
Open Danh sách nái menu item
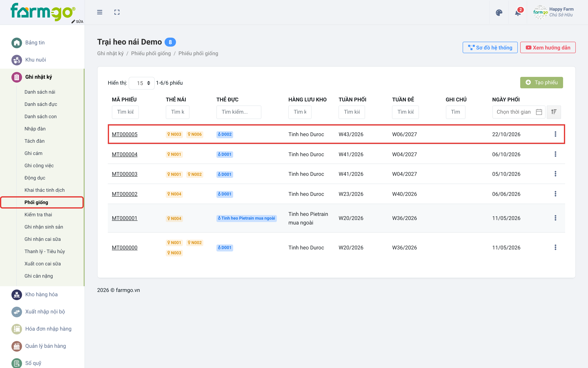[x=40, y=92]
